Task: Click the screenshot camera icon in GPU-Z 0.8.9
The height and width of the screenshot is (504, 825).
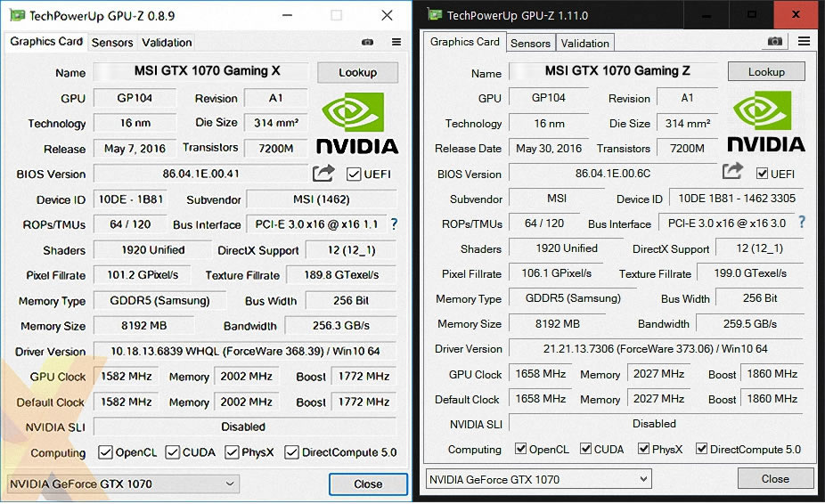Action: pos(367,42)
